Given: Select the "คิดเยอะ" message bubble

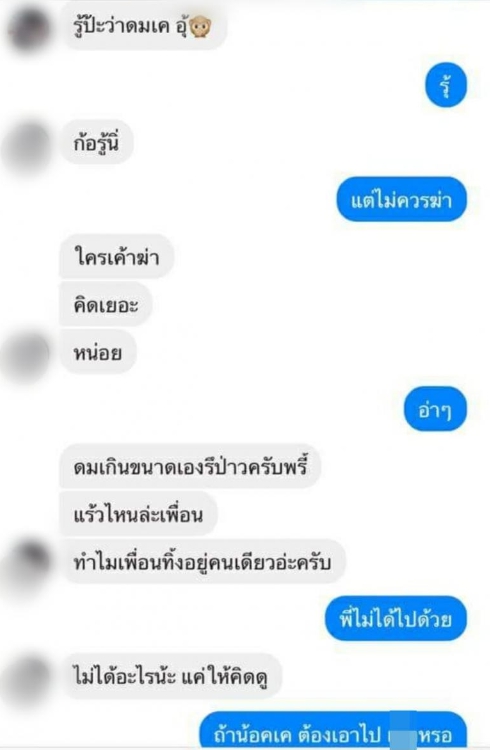Looking at the screenshot, I should tap(106, 305).
